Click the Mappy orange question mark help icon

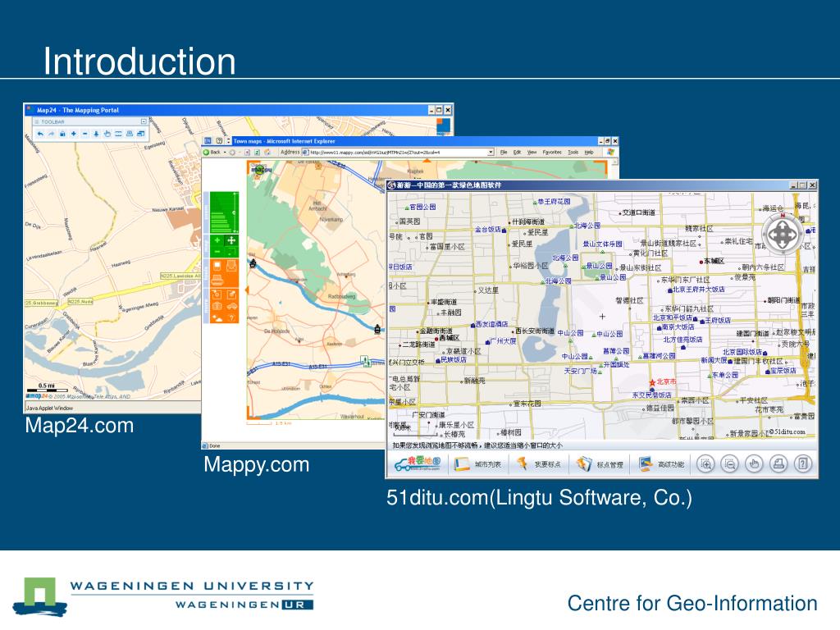[x=232, y=318]
